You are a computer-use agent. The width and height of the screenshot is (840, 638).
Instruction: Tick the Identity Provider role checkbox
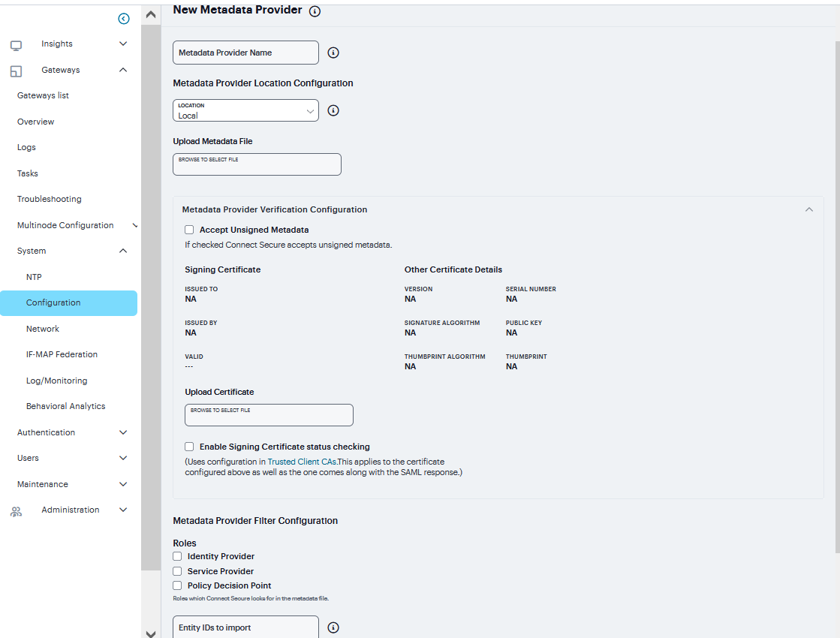coord(177,556)
